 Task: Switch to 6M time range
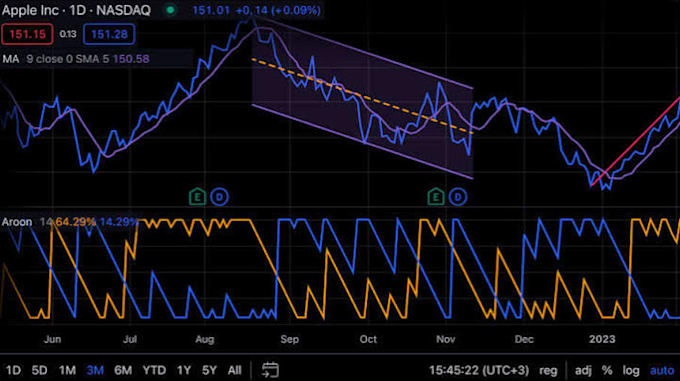point(123,370)
